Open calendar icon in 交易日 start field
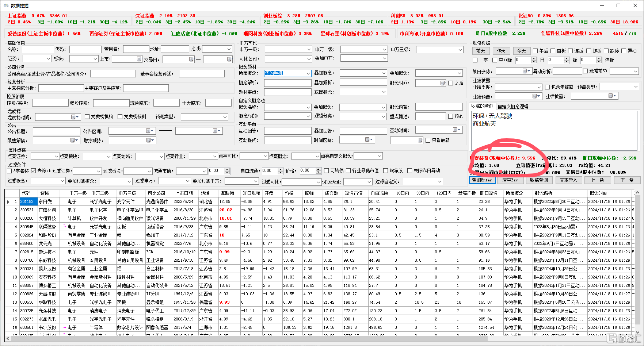This screenshot has width=644, height=346. [191, 59]
